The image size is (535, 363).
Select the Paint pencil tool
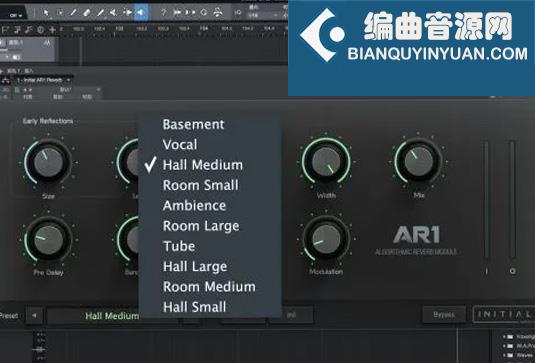tap(100, 13)
